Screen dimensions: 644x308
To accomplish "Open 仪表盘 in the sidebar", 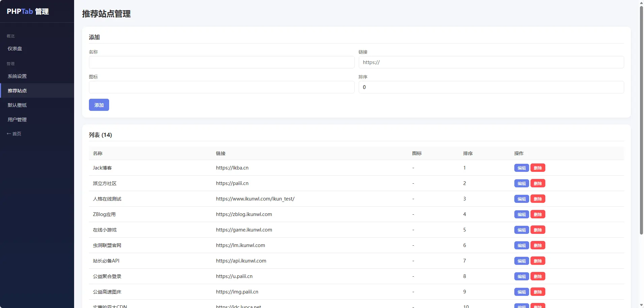I will (x=37, y=49).
